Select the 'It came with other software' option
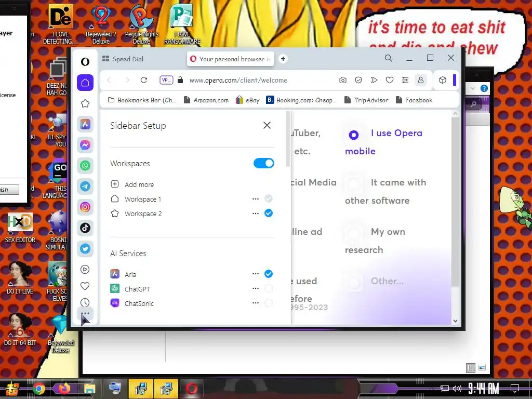Image resolution: width=532 pixels, height=399 pixels. click(x=353, y=184)
